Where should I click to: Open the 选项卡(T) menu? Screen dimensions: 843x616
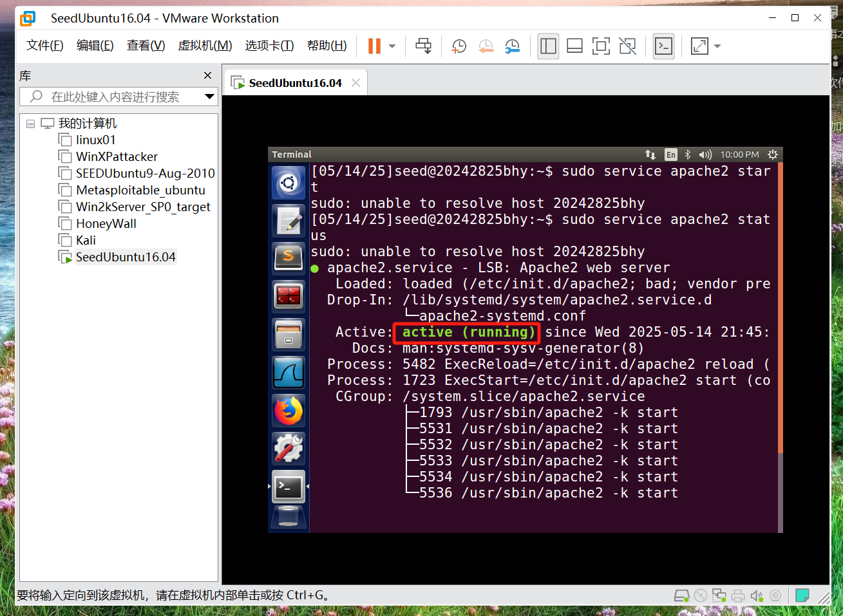coord(269,46)
